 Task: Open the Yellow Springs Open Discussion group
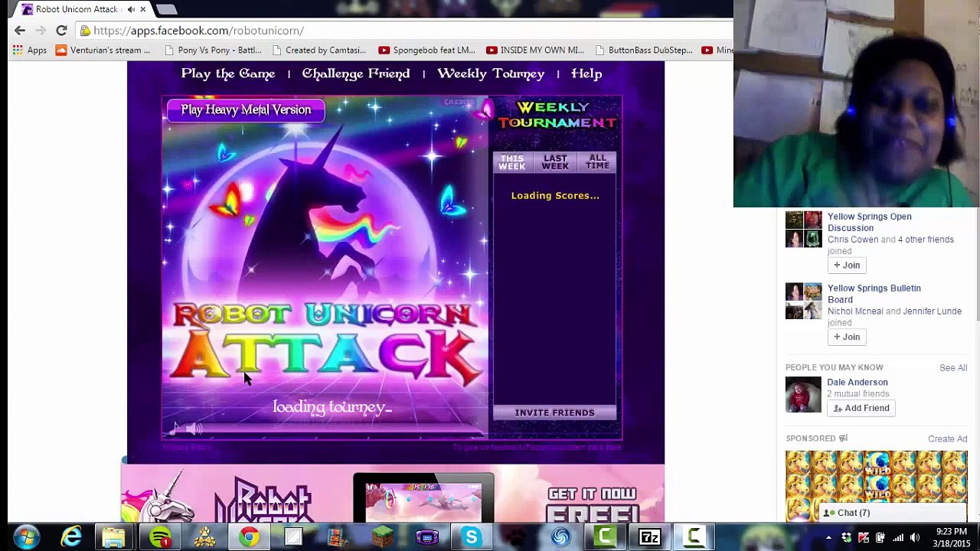(x=869, y=222)
